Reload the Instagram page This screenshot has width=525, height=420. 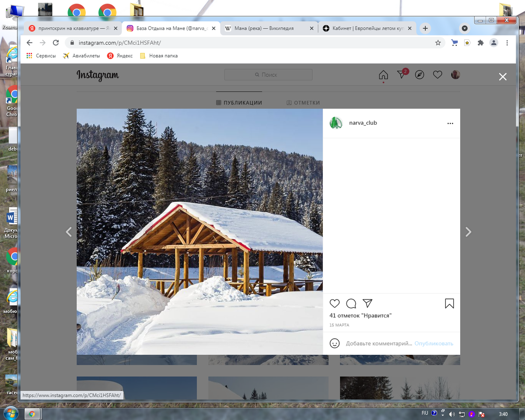[56, 42]
